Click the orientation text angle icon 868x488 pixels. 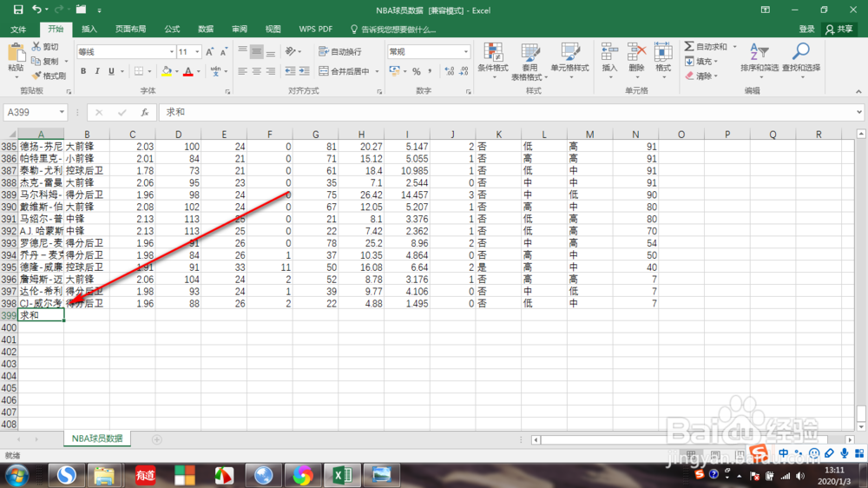[291, 51]
